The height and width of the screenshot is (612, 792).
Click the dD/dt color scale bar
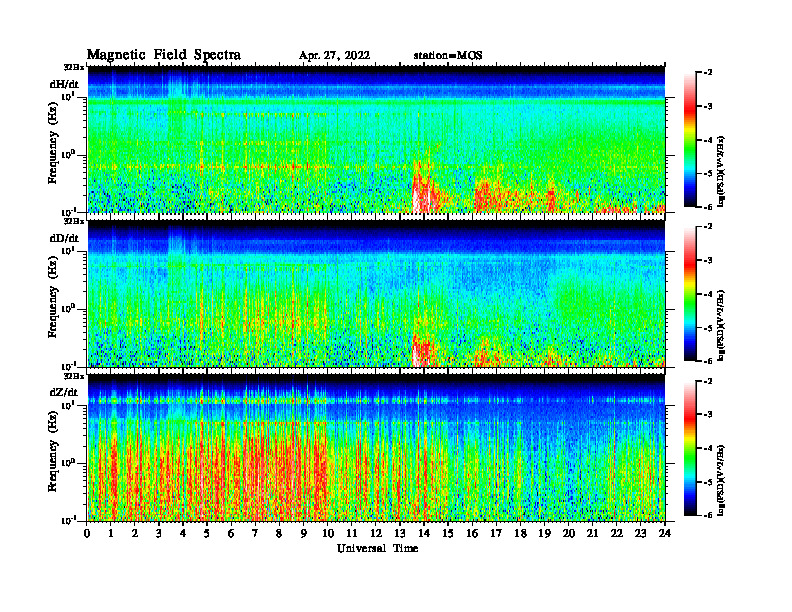(690, 294)
